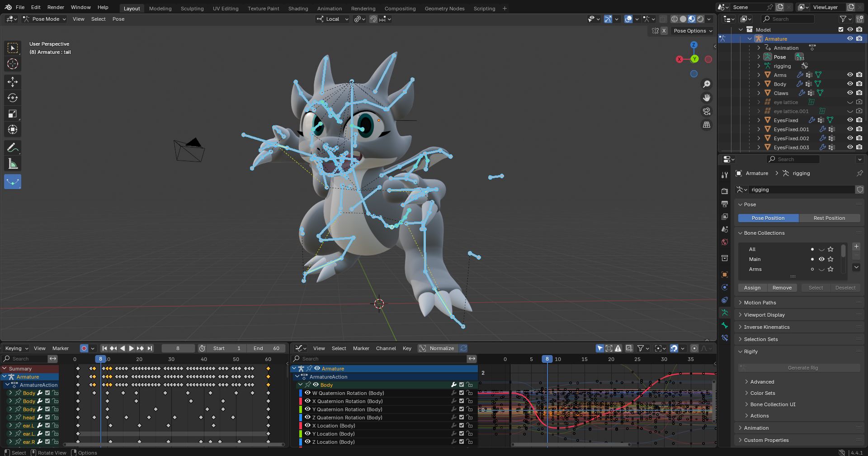Play the animation in reverse
868x456 pixels.
point(122,348)
